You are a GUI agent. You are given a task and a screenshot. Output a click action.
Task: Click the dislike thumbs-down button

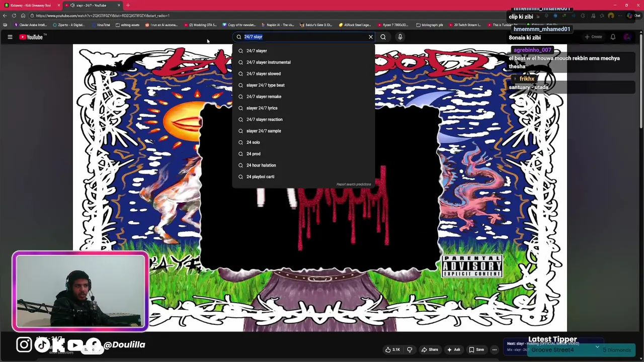410,349
